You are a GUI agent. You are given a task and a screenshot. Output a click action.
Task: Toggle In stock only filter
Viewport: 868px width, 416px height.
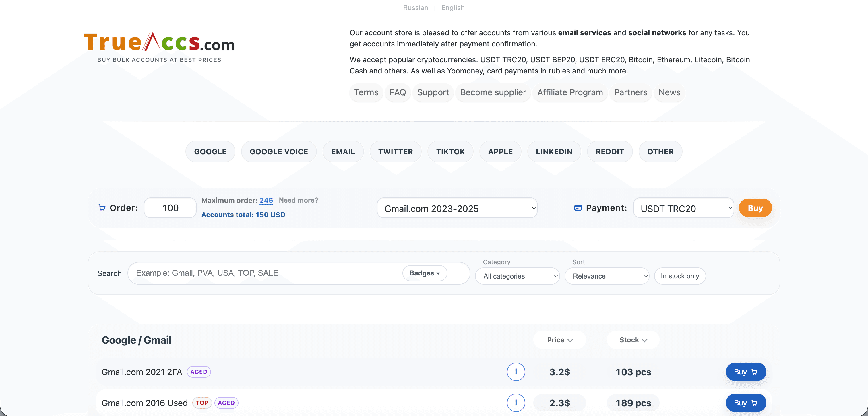(x=680, y=276)
